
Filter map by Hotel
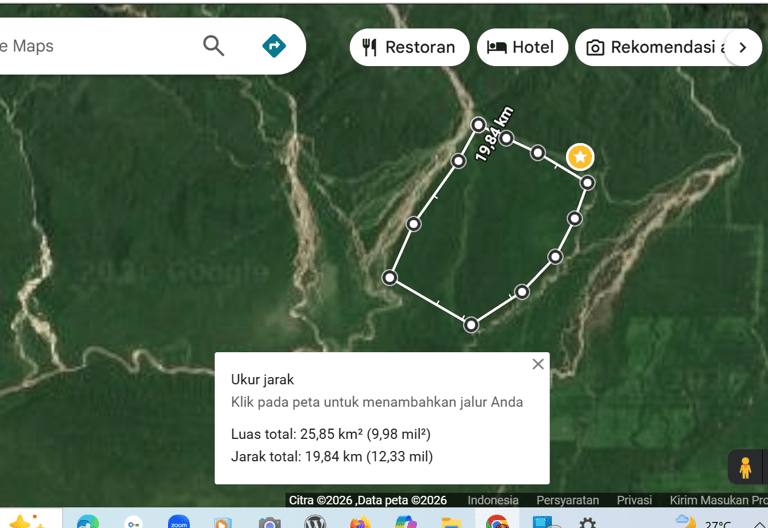click(x=522, y=47)
